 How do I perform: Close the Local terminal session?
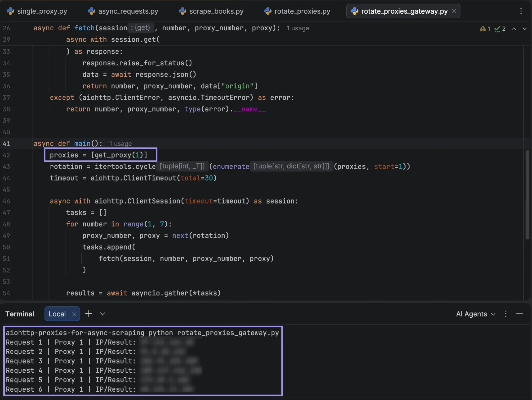coord(74,314)
